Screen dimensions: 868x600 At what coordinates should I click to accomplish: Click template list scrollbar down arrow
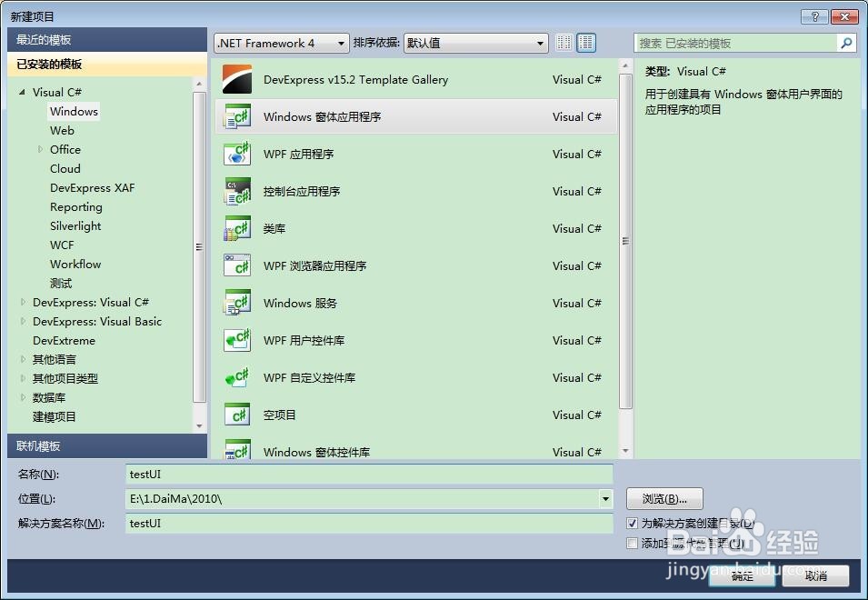coord(625,451)
